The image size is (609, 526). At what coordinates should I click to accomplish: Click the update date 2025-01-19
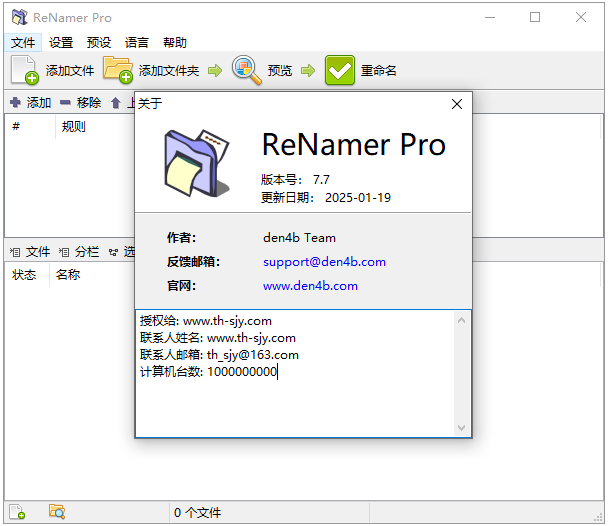tap(358, 198)
